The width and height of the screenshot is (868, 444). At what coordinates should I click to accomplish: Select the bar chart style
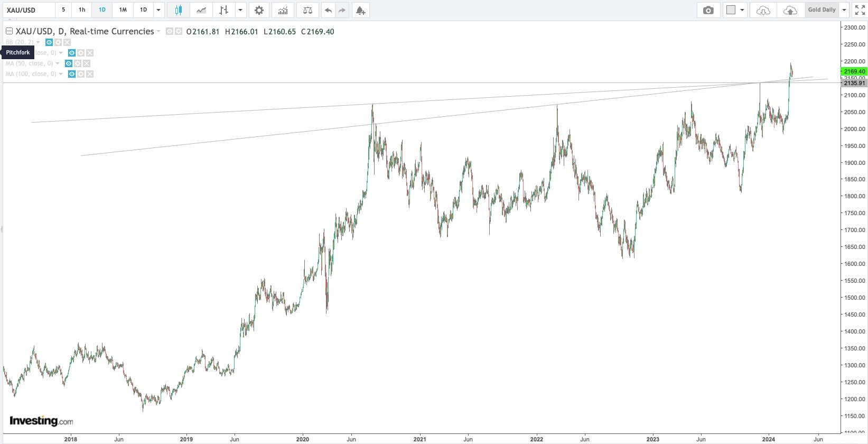[x=224, y=10]
